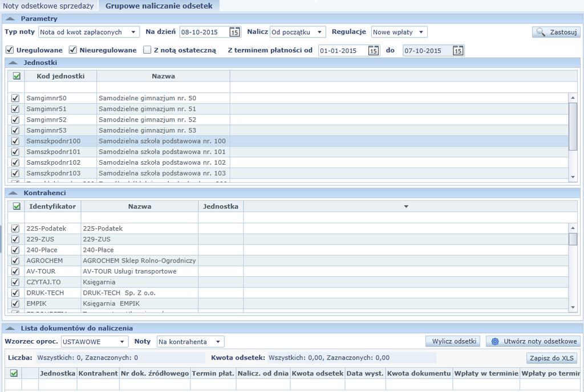This screenshot has height=392, width=584.
Task: Select Grupowe naliczanie odsetek tab
Action: point(159,6)
